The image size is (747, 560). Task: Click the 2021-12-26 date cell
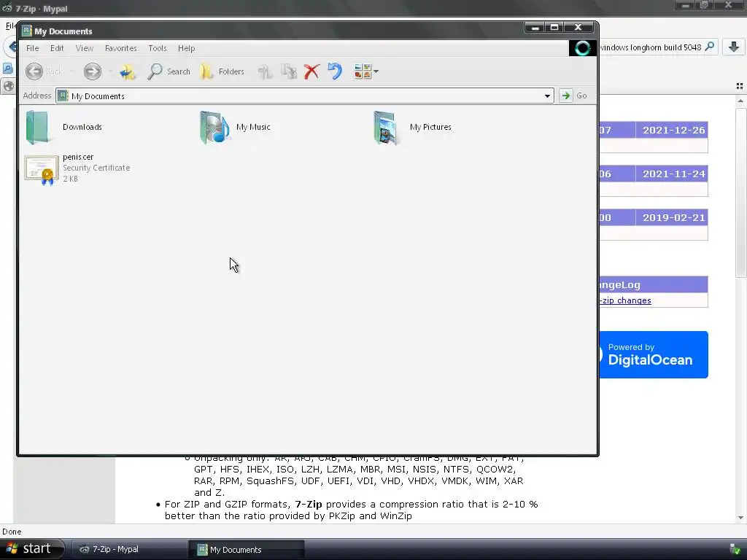coord(673,130)
